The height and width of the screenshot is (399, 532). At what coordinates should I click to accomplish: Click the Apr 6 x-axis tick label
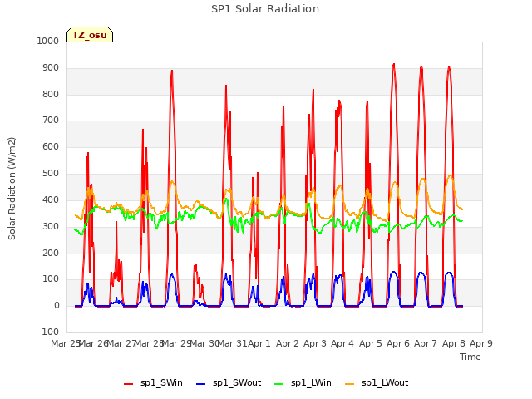pyautogui.click(x=398, y=343)
